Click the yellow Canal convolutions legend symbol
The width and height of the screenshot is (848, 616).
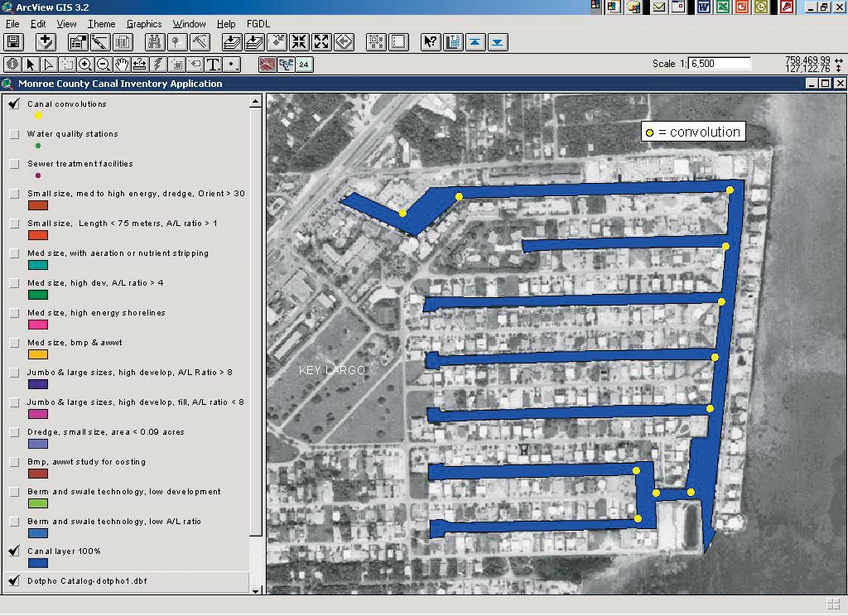[38, 116]
